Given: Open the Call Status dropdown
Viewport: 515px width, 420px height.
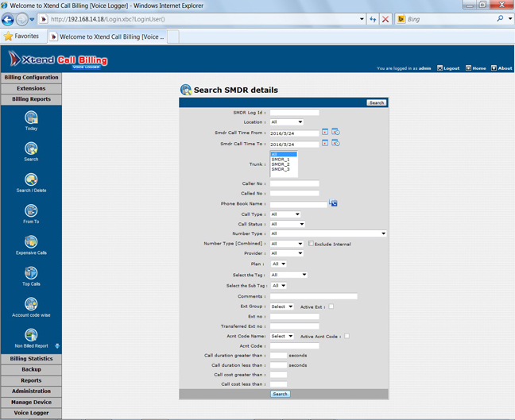Looking at the screenshot, I should [288, 224].
